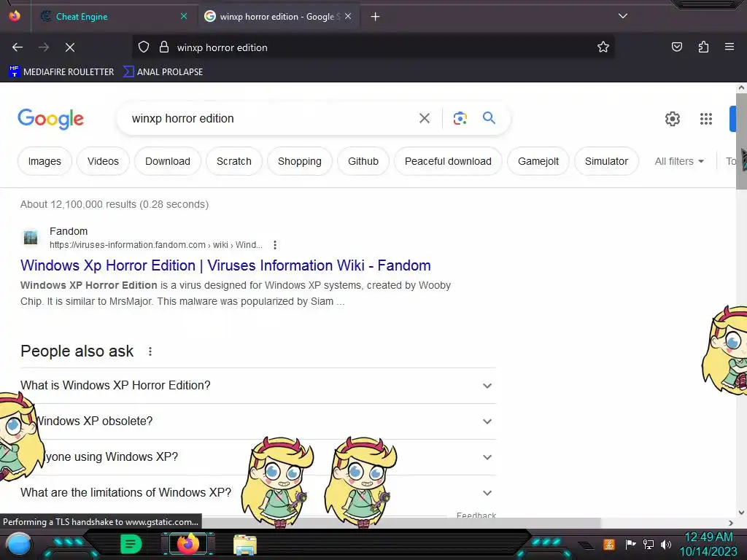Stop the page from loading
Viewport: 747px width, 560px height.
(70, 47)
